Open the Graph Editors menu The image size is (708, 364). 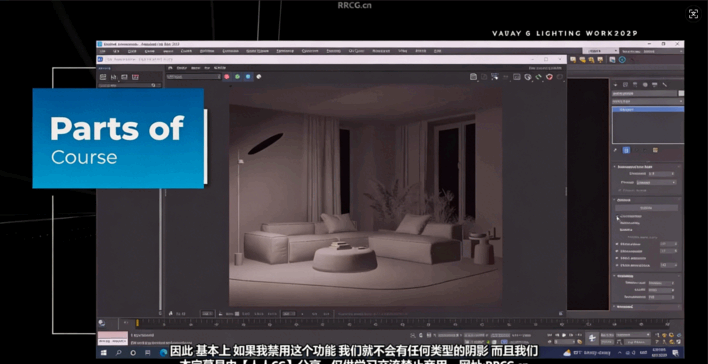pyautogui.click(x=257, y=51)
